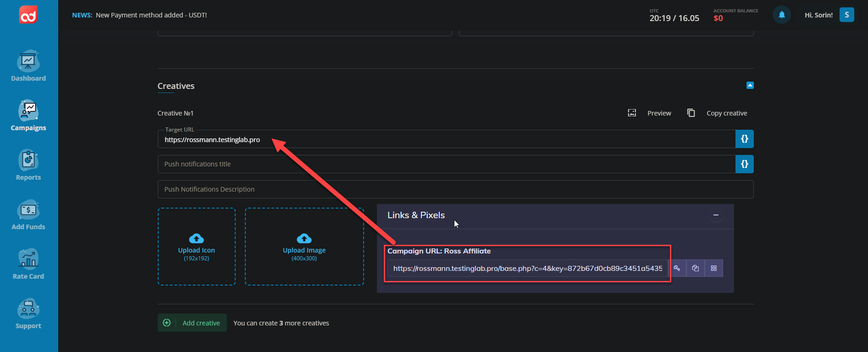Open the Sorin user account menu
868x352 pixels.
pos(846,15)
